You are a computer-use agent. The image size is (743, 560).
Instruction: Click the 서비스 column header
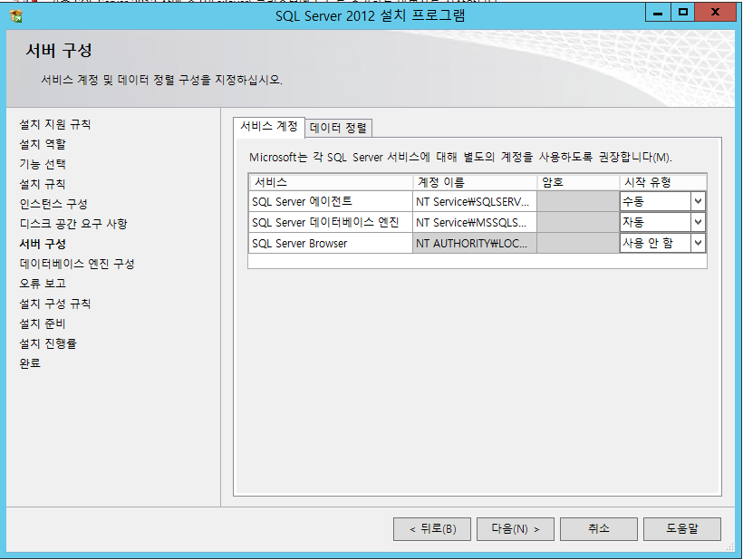(x=330, y=182)
